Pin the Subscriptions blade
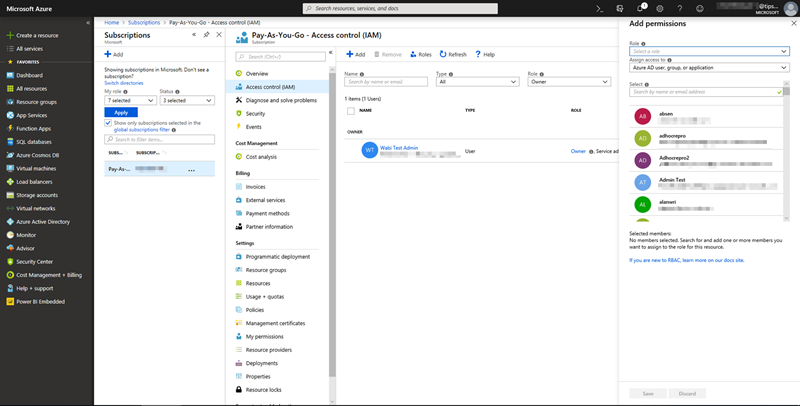Image resolution: width=800 pixels, height=406 pixels. [206, 34]
